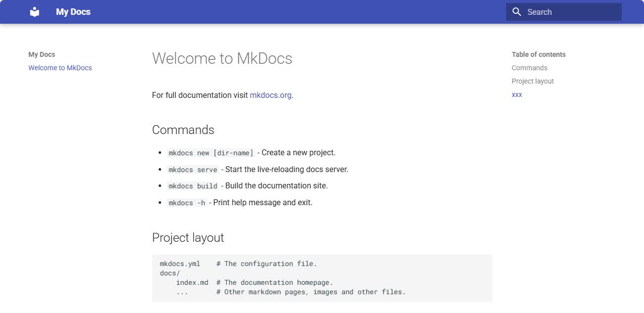Click the mkdocs new [dir-name] code
The image size is (644, 313).
211,153
